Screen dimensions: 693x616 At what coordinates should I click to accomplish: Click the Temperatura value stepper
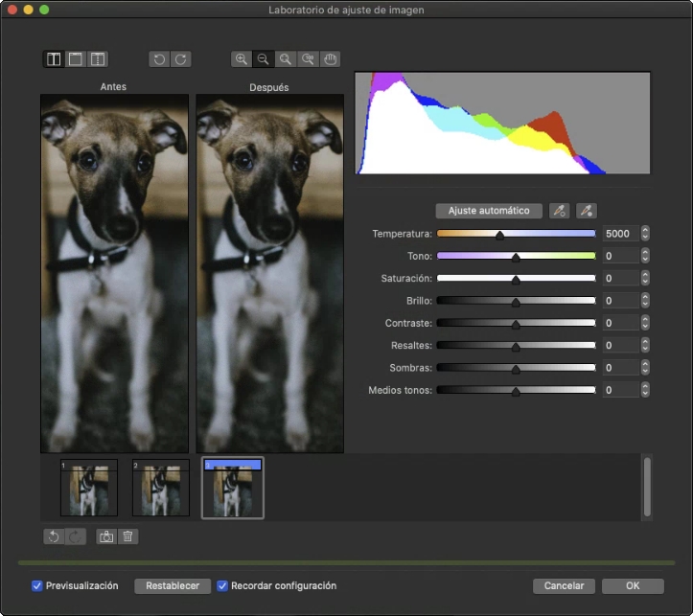[x=645, y=233]
